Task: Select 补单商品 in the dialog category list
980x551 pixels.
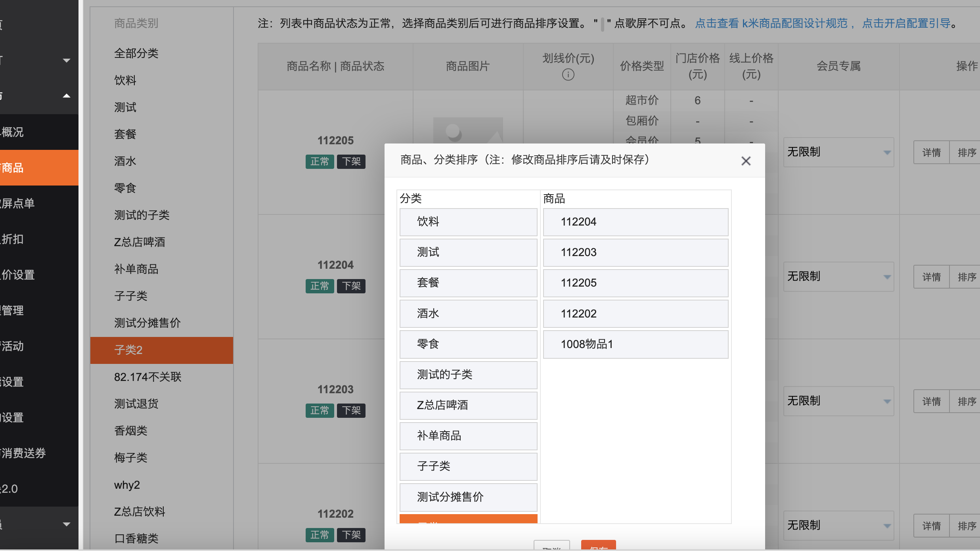Action: tap(468, 436)
